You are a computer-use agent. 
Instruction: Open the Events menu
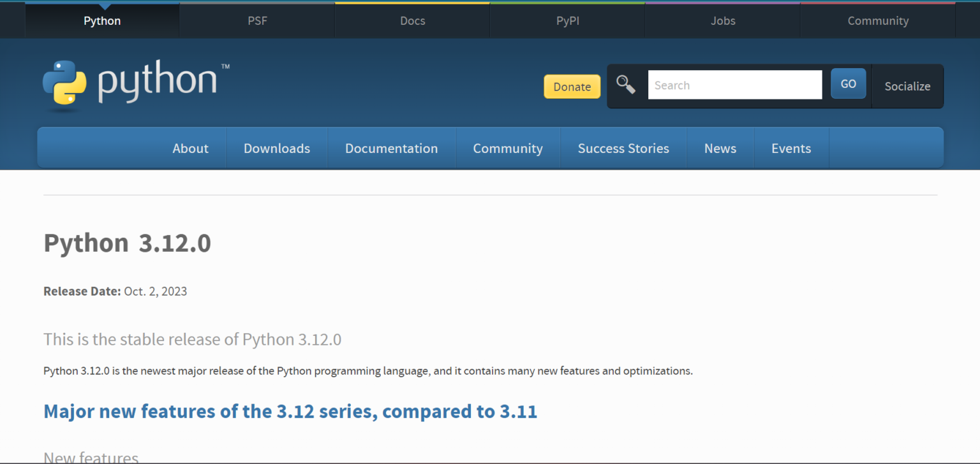tap(791, 148)
